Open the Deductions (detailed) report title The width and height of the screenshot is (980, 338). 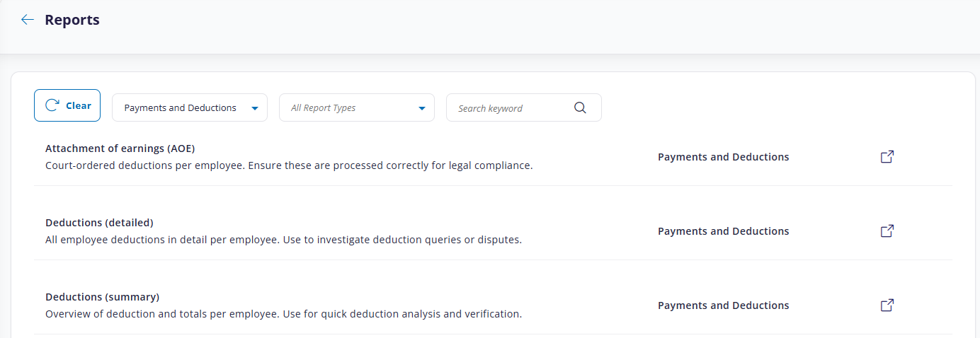pyautogui.click(x=99, y=223)
